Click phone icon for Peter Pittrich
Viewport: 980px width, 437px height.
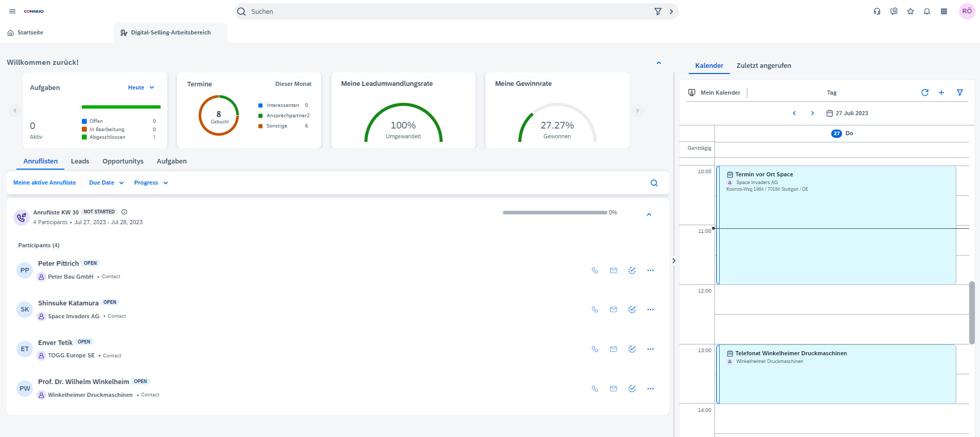click(595, 270)
